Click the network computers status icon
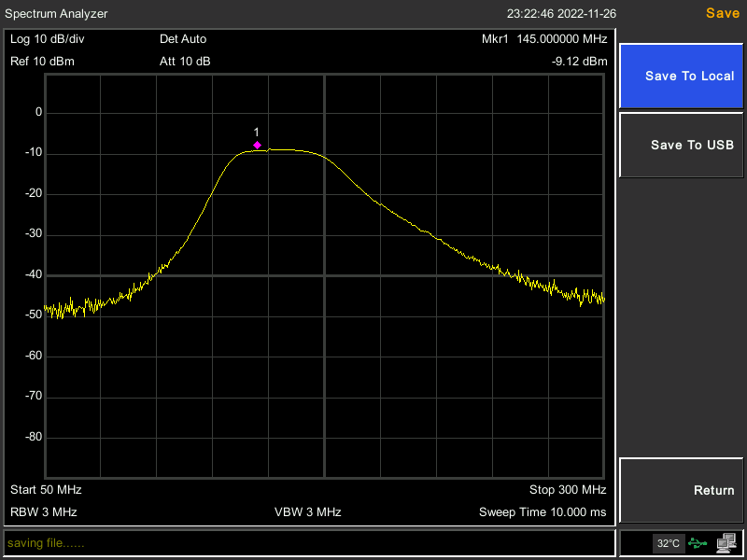The height and width of the screenshot is (560, 747). 726,542
